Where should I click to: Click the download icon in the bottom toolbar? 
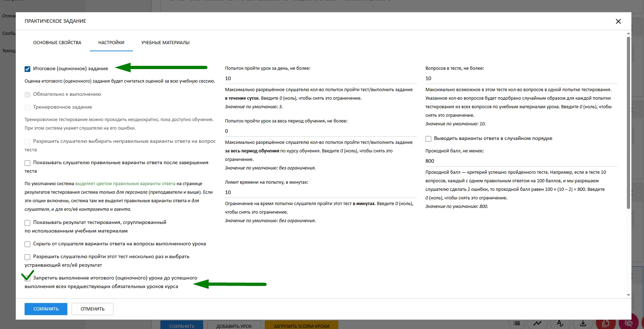[x=583, y=323]
